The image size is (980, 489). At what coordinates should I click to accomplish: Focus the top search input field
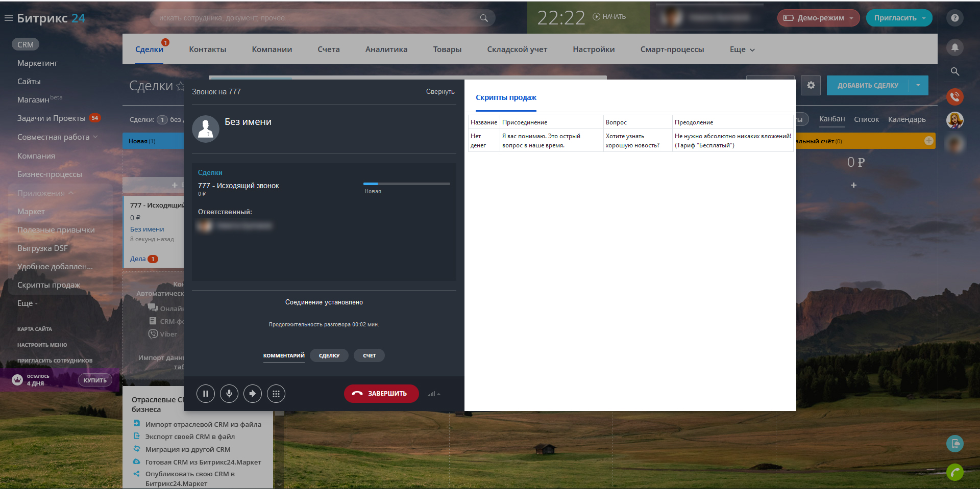[x=322, y=18]
